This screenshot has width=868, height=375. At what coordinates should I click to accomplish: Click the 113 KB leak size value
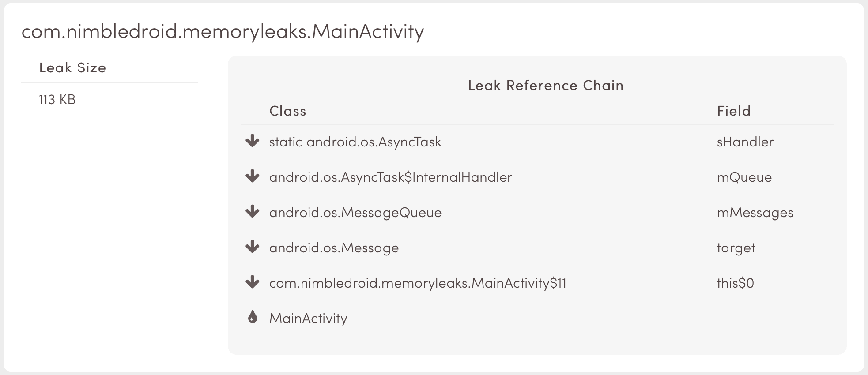tap(57, 100)
